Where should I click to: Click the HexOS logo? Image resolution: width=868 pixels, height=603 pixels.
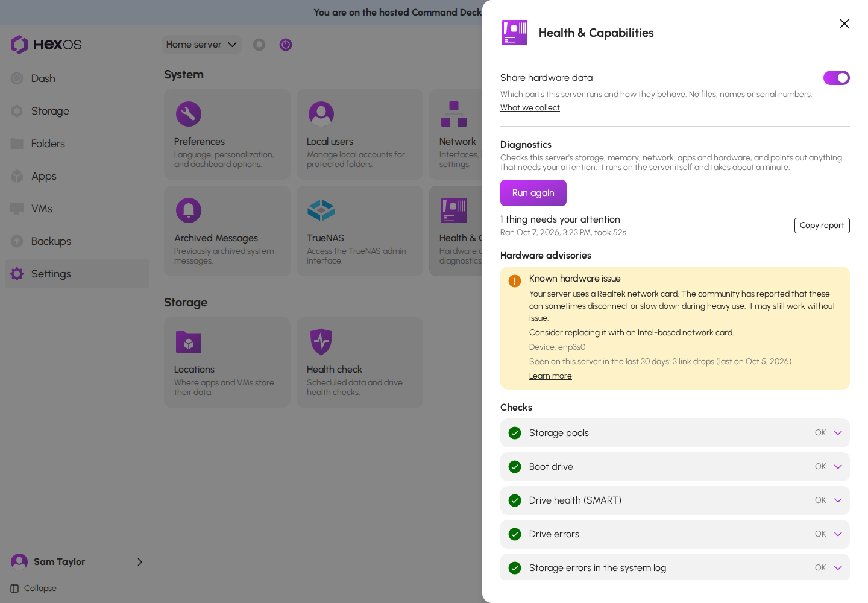click(46, 45)
